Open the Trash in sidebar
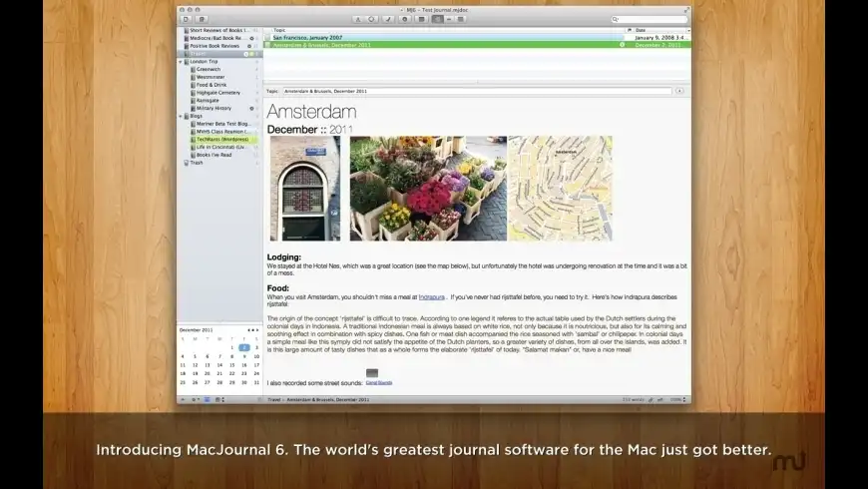The height and width of the screenshot is (489, 868). (x=196, y=163)
